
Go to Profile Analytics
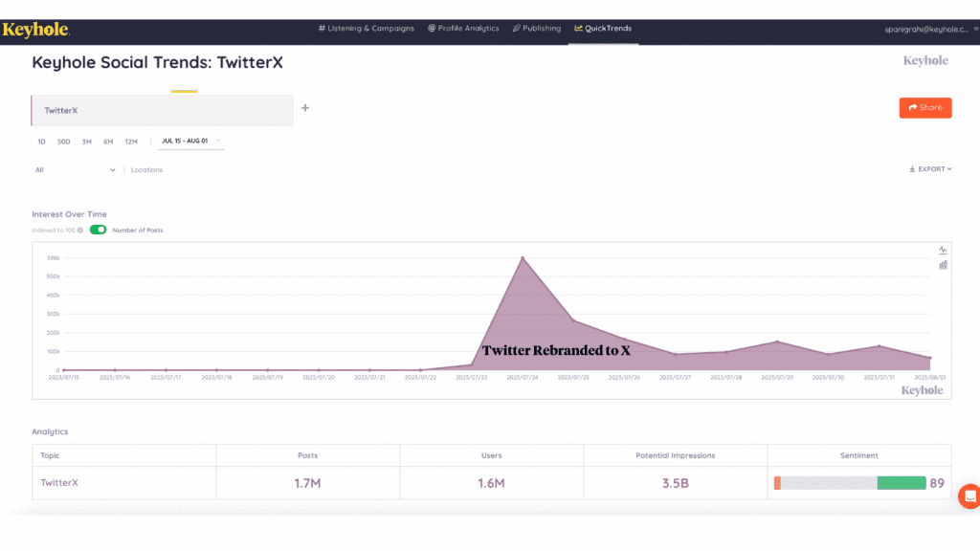point(463,28)
